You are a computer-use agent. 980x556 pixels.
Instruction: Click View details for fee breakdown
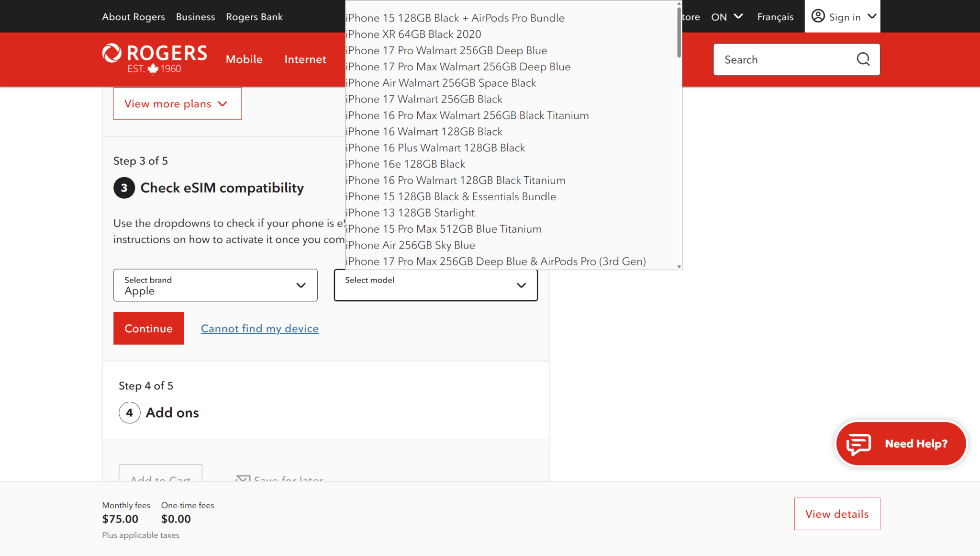pyautogui.click(x=836, y=513)
